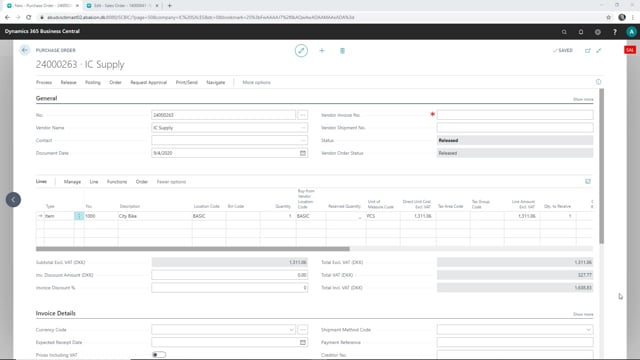640x360 pixels.
Task: Click the Currency Code assist-edit ellipsis button
Action: [x=302, y=330]
